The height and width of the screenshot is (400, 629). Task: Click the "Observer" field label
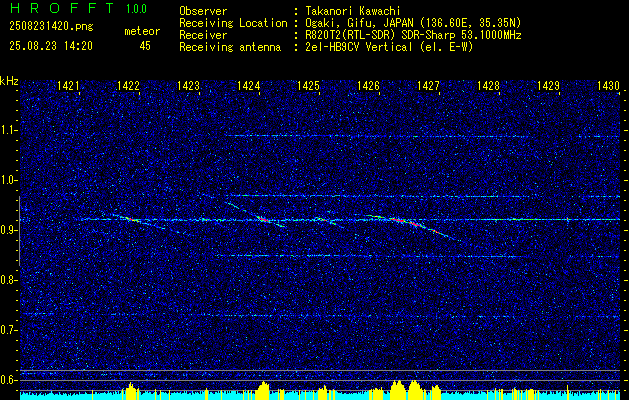pos(203,11)
